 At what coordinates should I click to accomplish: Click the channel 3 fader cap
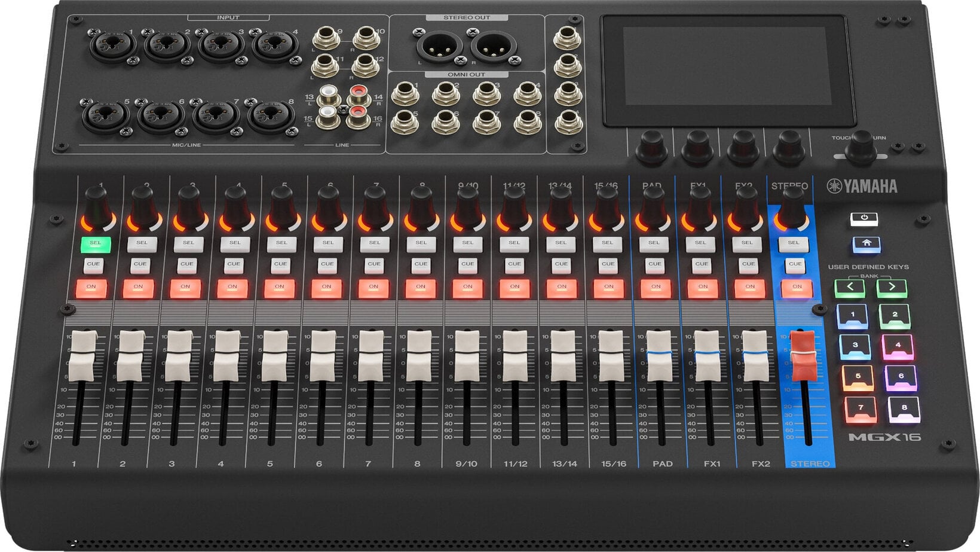click(x=179, y=356)
